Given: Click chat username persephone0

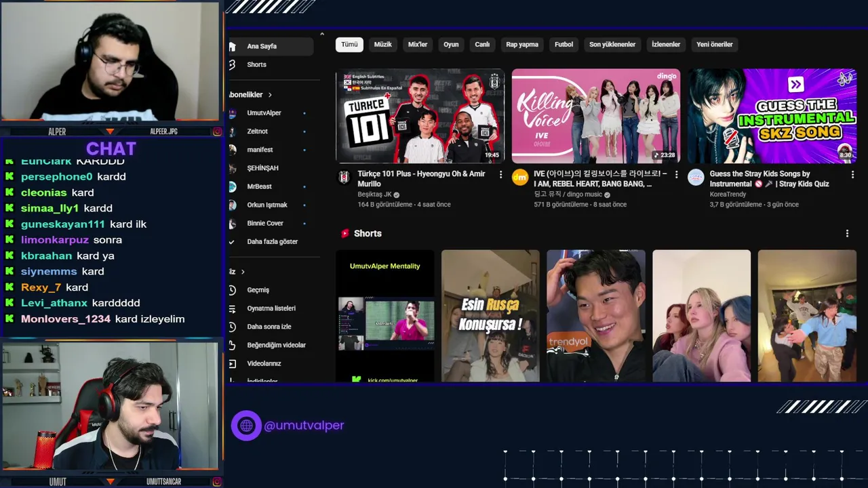Looking at the screenshot, I should pos(56,177).
